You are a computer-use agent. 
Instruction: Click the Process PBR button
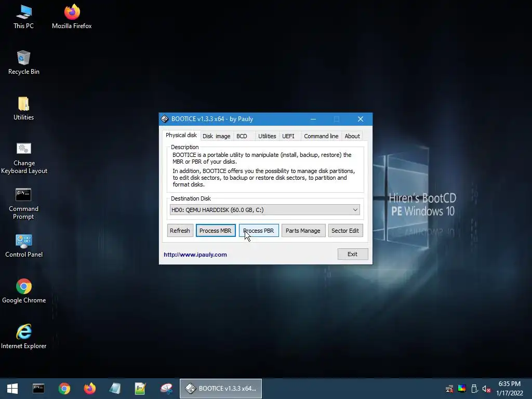point(259,230)
